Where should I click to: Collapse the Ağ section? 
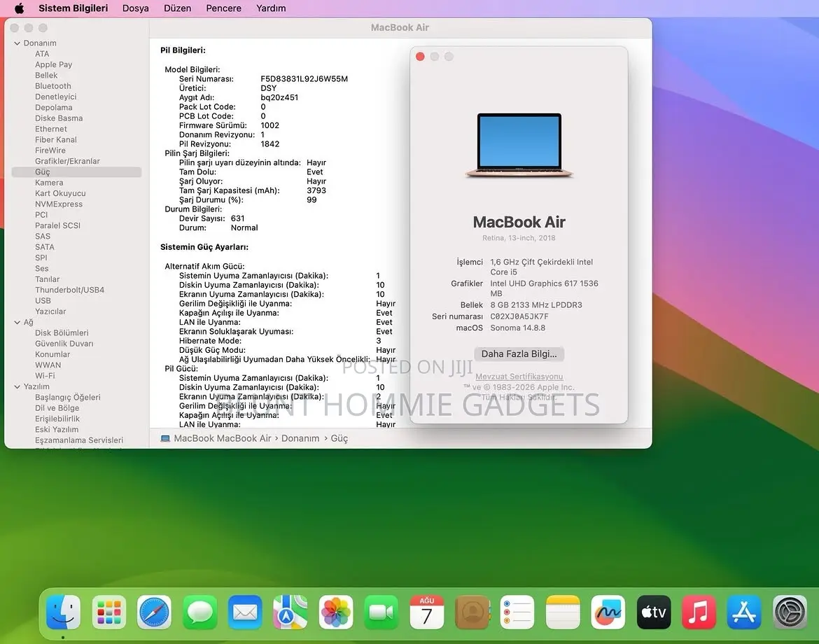pos(17,322)
